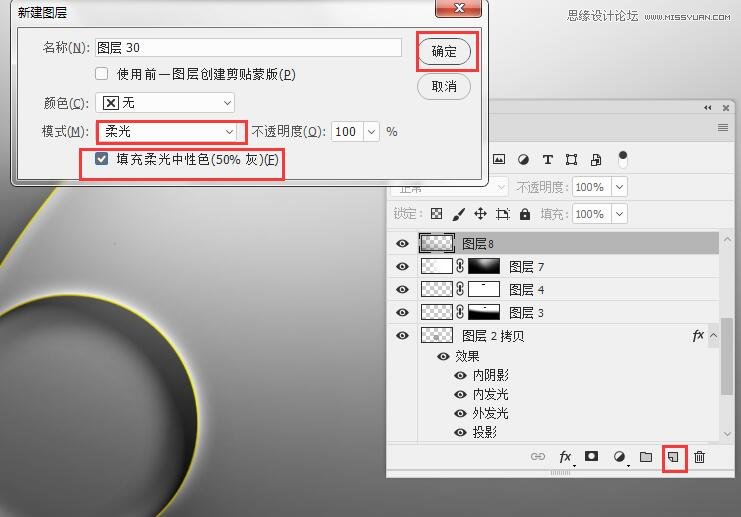Screen dimensions: 741x517
Task: Open the layers panel 填充 dropdown arrow
Action: [x=619, y=214]
